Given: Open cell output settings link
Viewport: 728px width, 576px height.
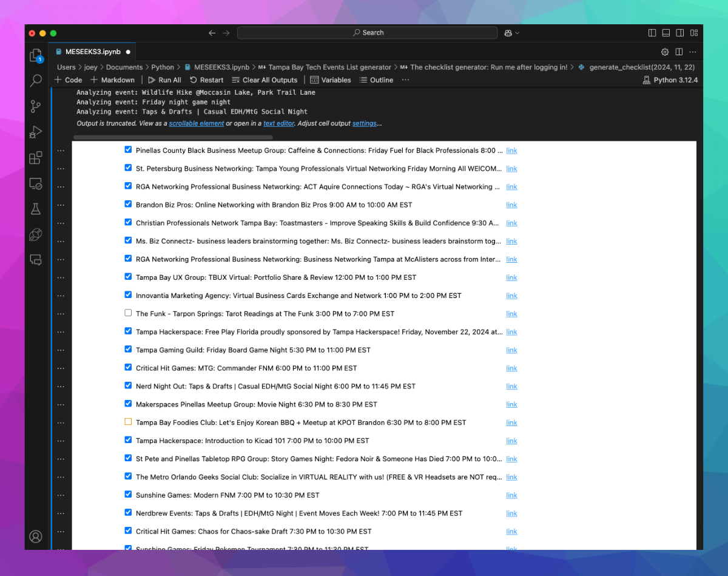Looking at the screenshot, I should pyautogui.click(x=365, y=124).
